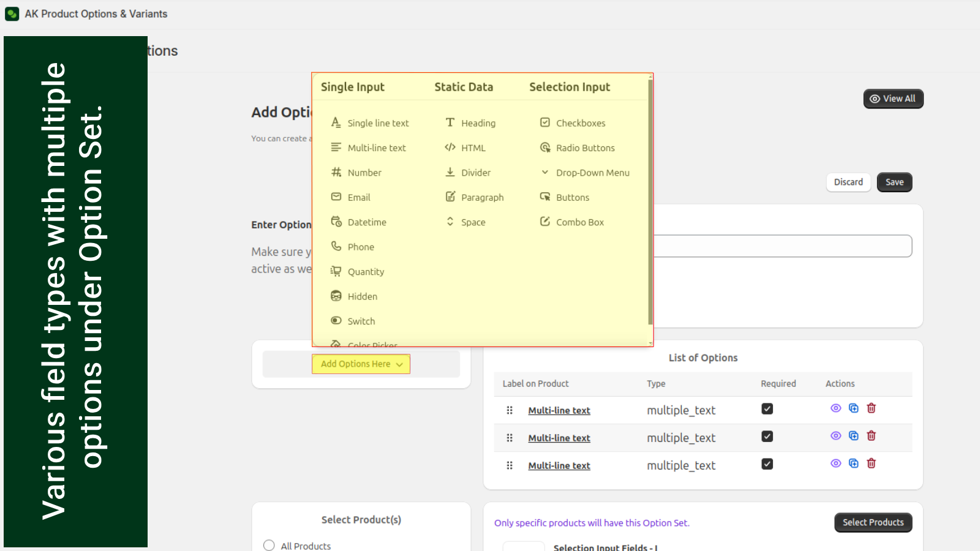The width and height of the screenshot is (980, 551).
Task: Choose Single line text option
Action: pos(377,123)
